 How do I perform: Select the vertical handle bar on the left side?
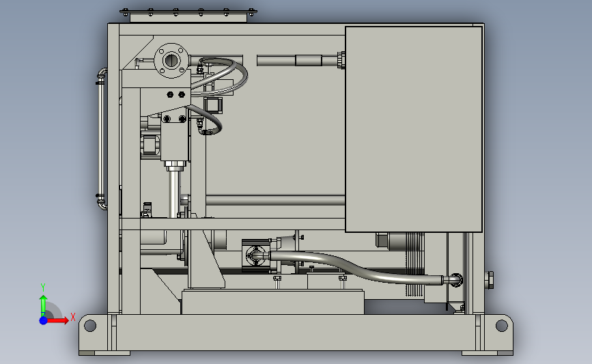(101, 139)
